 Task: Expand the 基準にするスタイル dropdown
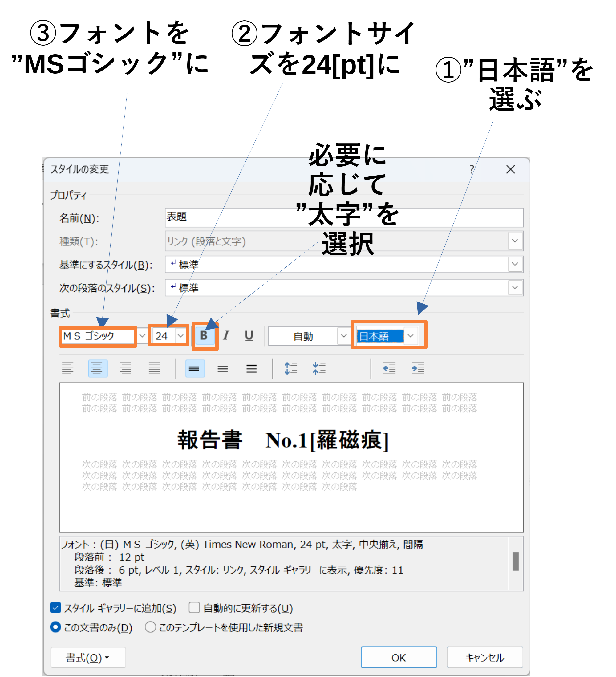click(516, 265)
